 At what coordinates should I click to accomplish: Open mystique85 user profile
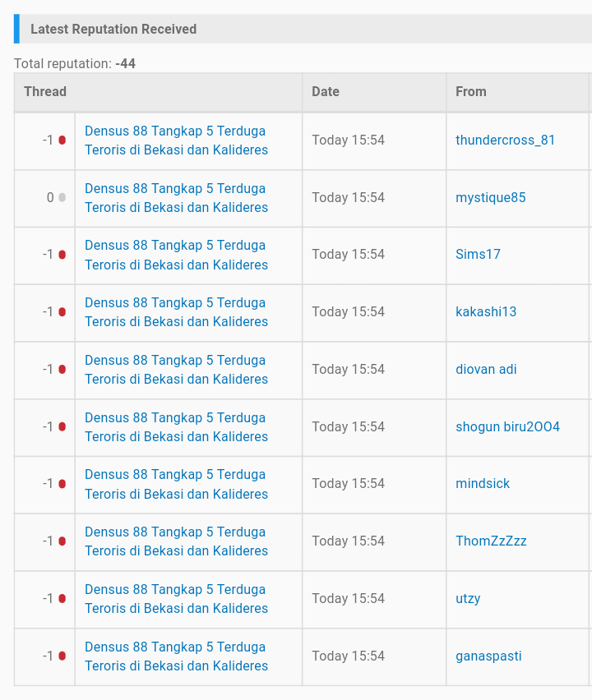tap(490, 198)
